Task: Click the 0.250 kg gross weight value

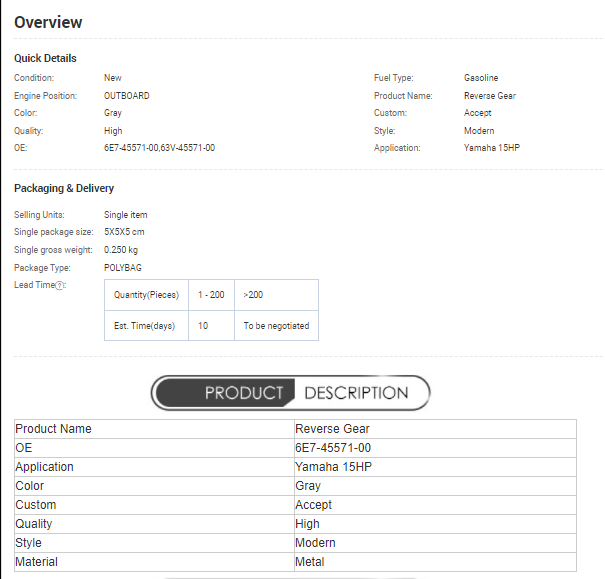Action: pos(121,250)
